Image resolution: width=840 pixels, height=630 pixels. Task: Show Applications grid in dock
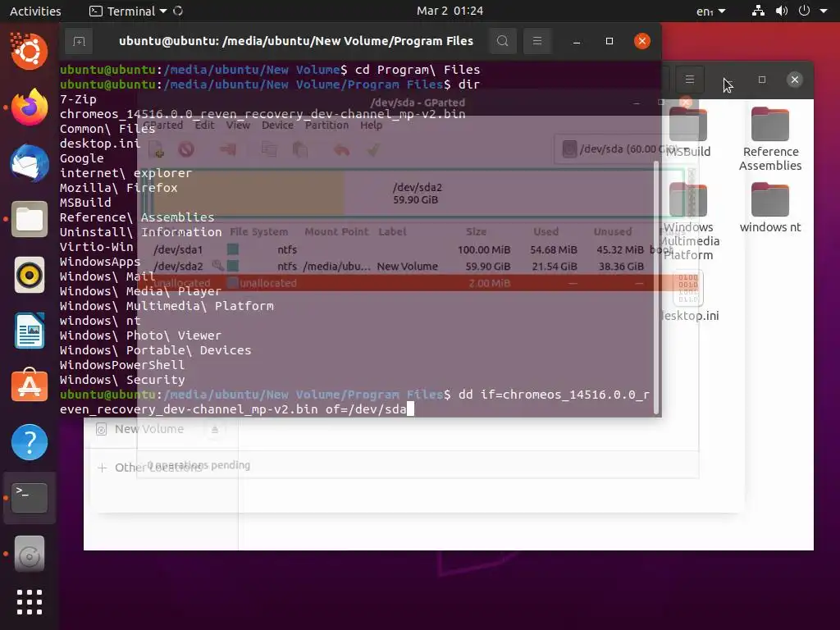[x=30, y=602]
